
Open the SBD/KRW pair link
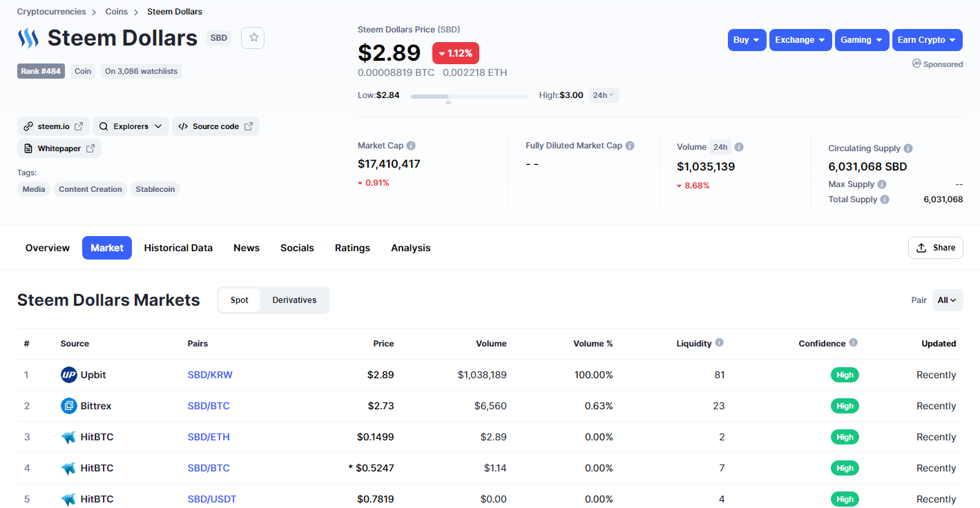tap(210, 375)
